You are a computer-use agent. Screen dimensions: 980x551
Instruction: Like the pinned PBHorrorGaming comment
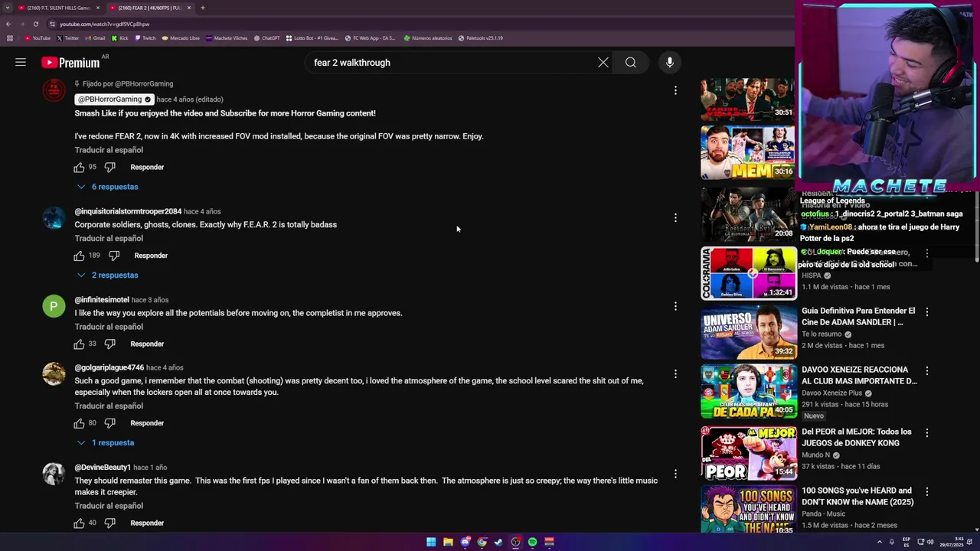click(79, 167)
